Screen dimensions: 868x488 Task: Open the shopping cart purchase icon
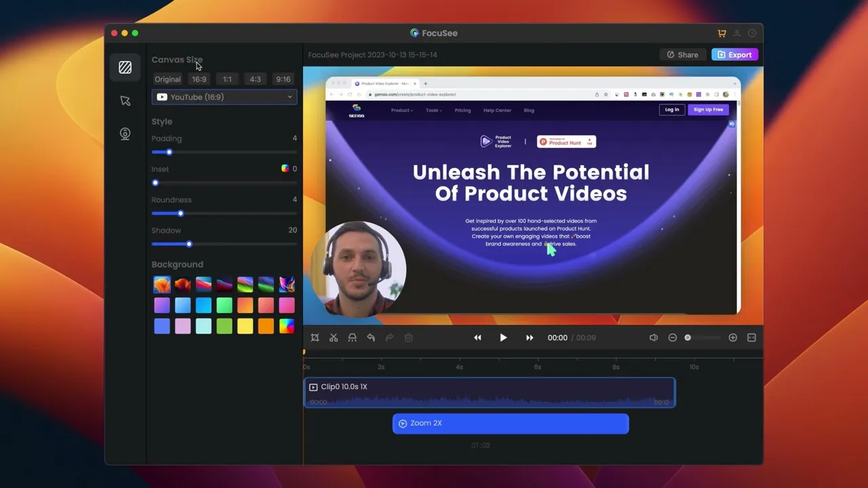(x=722, y=33)
